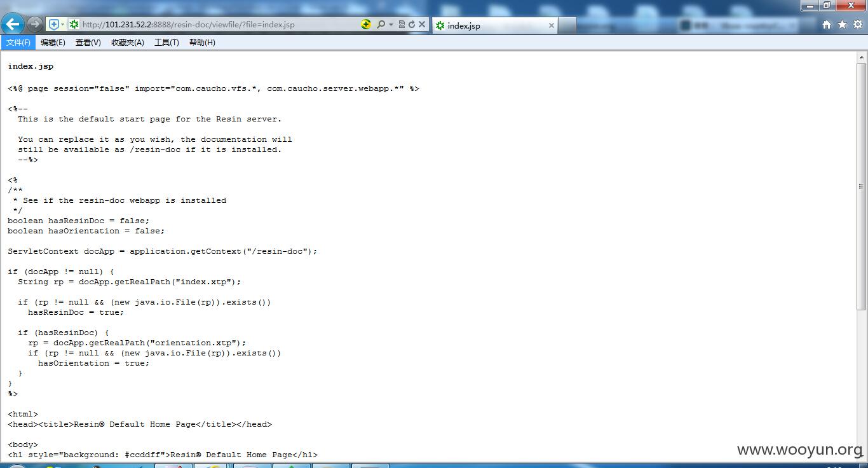Click the <html> tag line
This screenshot has width=868, height=468.
(x=23, y=414)
